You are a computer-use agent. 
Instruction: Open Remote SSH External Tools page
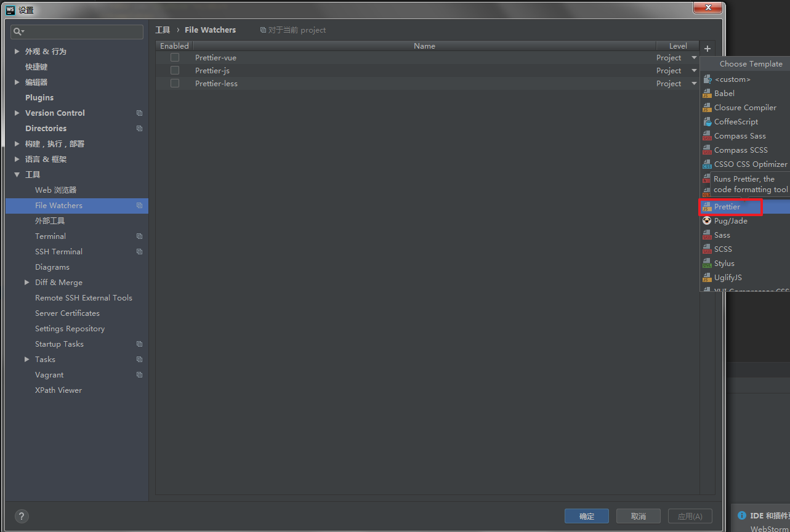coord(84,298)
